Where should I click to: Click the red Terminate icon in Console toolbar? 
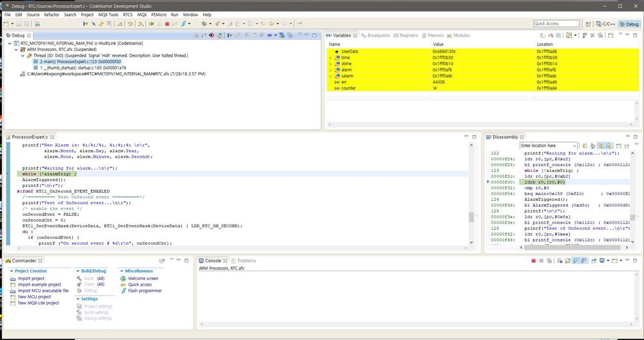coord(534,261)
